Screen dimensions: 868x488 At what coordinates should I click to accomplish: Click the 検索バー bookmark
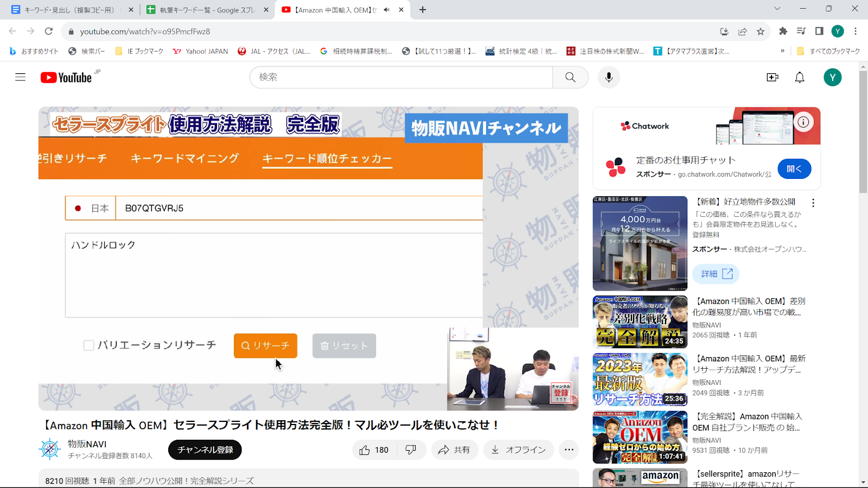point(87,51)
